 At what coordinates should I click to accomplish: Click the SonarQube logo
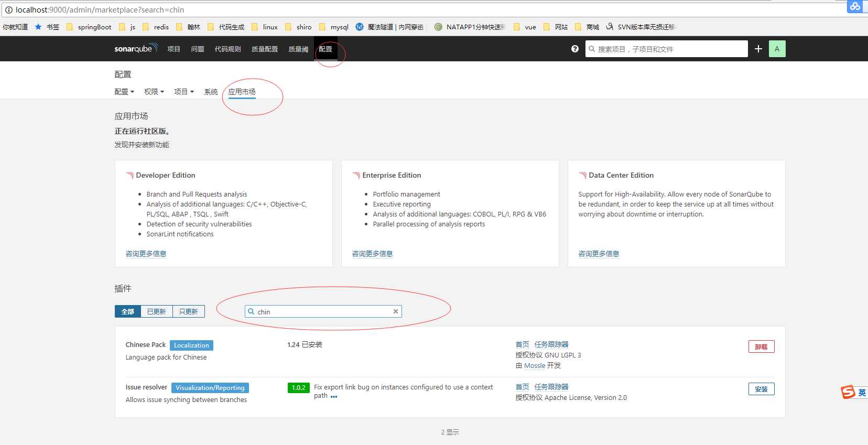(x=136, y=48)
